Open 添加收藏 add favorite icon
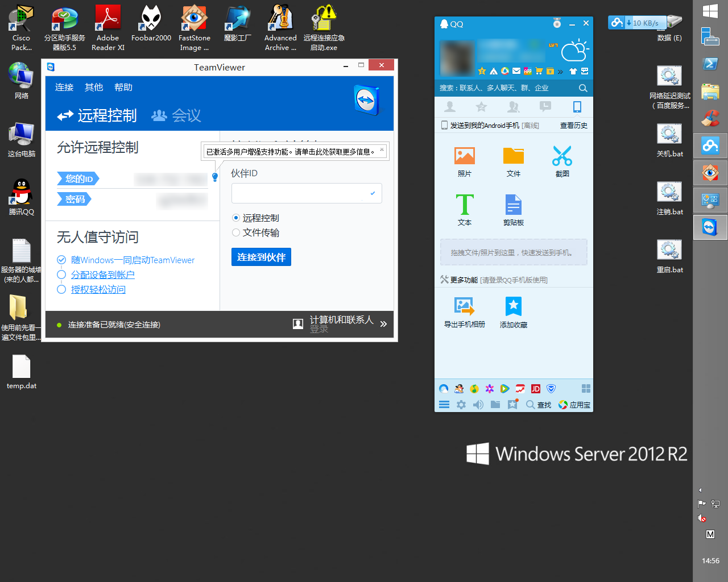 [x=514, y=307]
